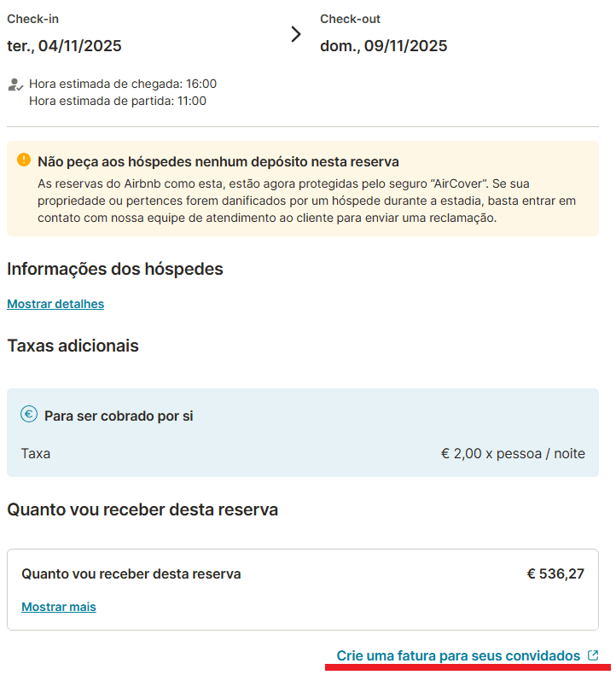
Task: Click the estimated arrival time 16:00 line
Action: [123, 84]
